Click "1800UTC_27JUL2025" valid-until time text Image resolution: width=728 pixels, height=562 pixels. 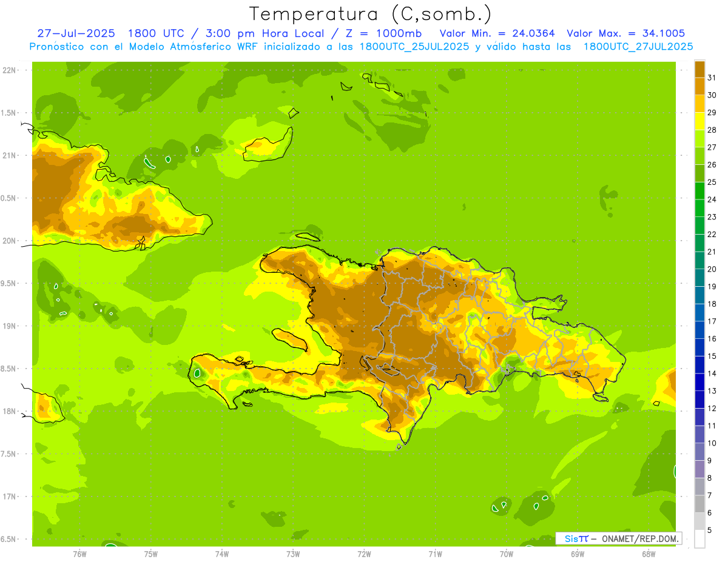point(638,46)
